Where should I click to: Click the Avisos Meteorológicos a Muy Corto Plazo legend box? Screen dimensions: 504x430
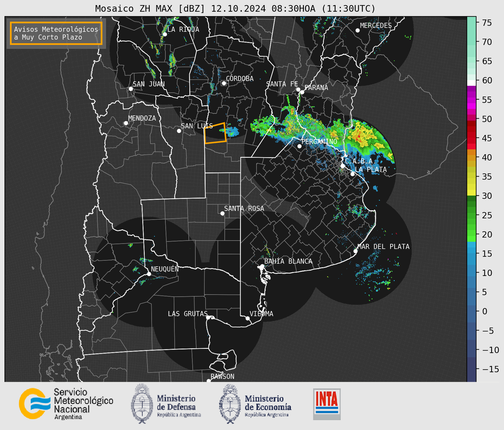56,33
